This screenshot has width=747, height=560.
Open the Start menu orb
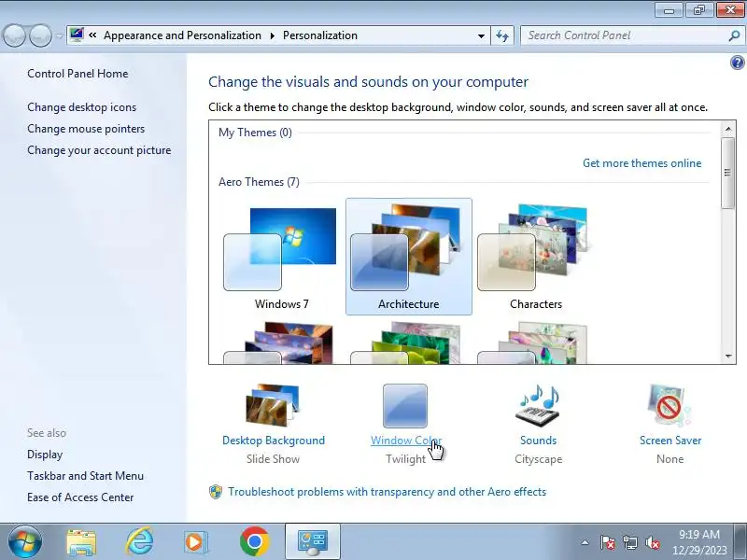pos(25,541)
